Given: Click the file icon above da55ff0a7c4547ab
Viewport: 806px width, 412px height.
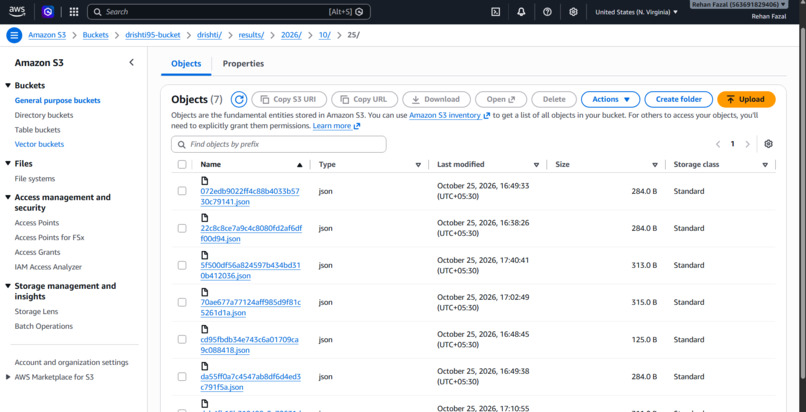Looking at the screenshot, I should point(205,366).
